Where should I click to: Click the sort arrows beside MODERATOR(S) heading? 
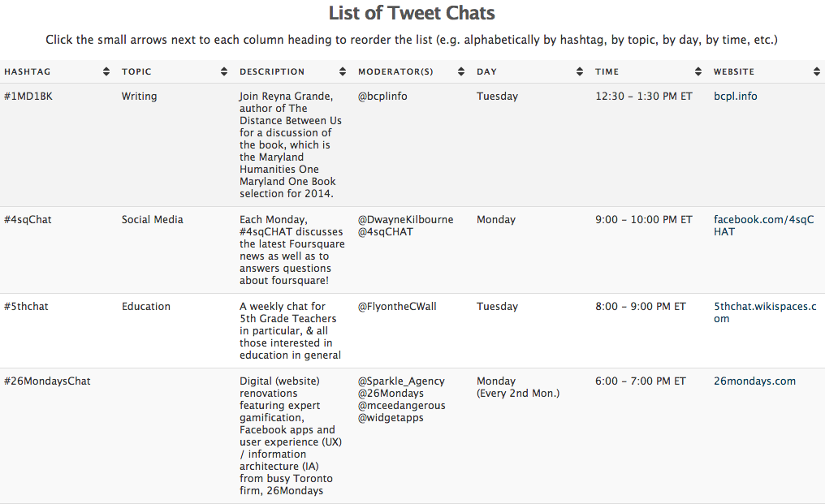(x=461, y=71)
